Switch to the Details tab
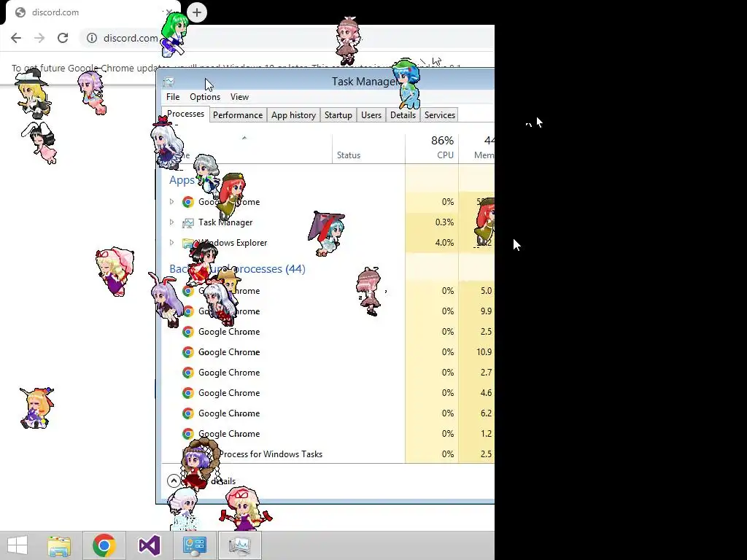This screenshot has height=560, width=747. (x=403, y=115)
